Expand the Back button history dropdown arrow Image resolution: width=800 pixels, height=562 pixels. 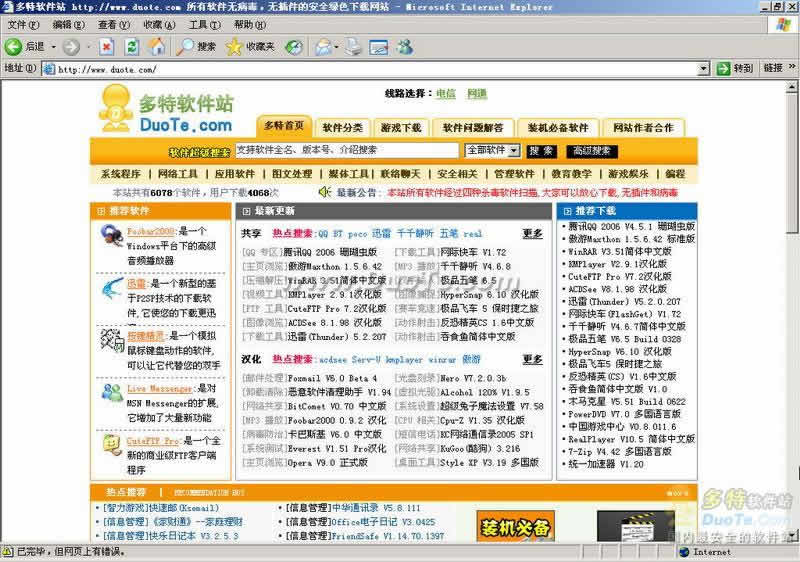pos(52,46)
